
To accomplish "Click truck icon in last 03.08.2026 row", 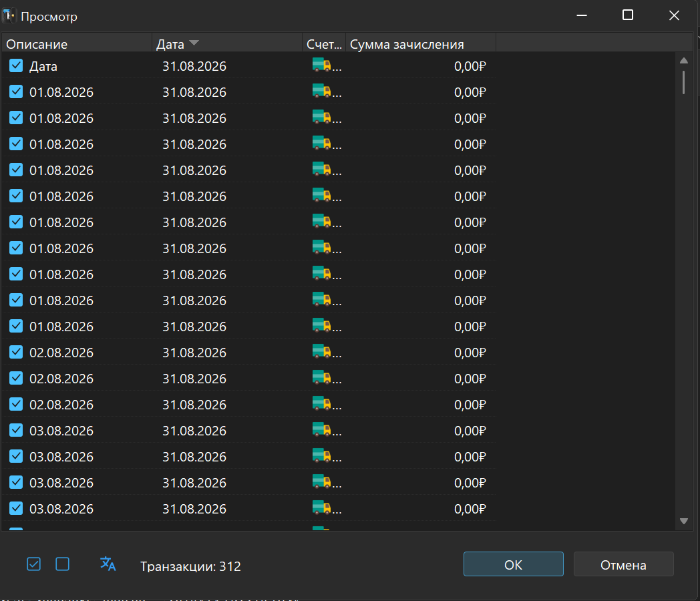I will tap(321, 508).
